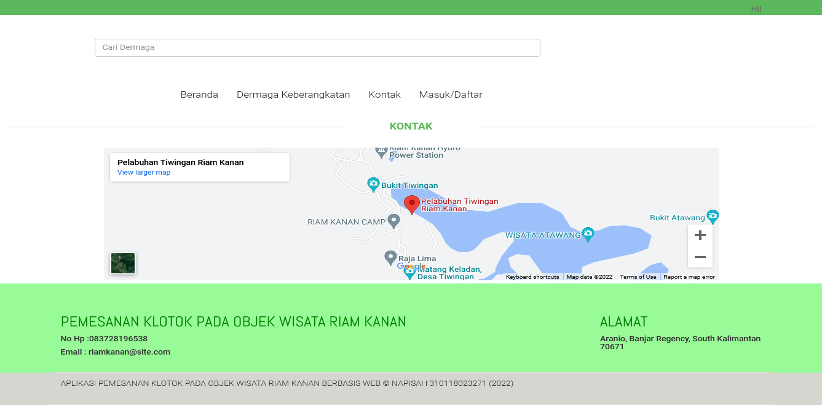Open the Masuk/Daftar page
The width and height of the screenshot is (822, 406).
tap(451, 95)
